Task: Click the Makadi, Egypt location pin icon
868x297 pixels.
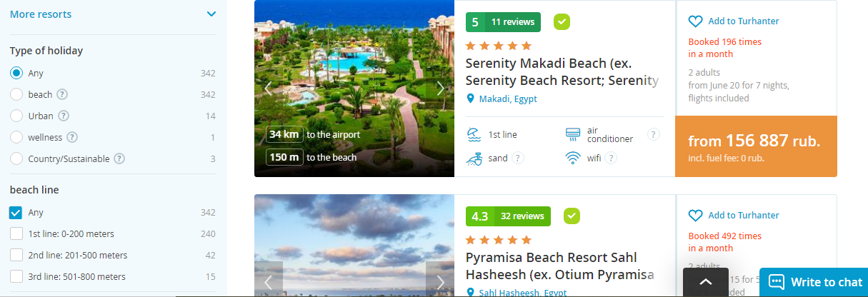Action: pos(470,99)
